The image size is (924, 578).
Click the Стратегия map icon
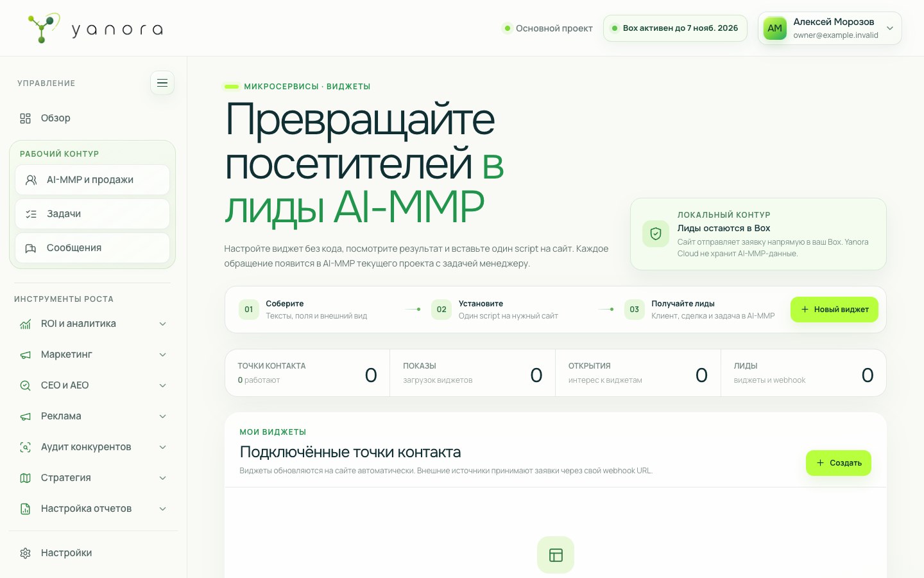(26, 478)
